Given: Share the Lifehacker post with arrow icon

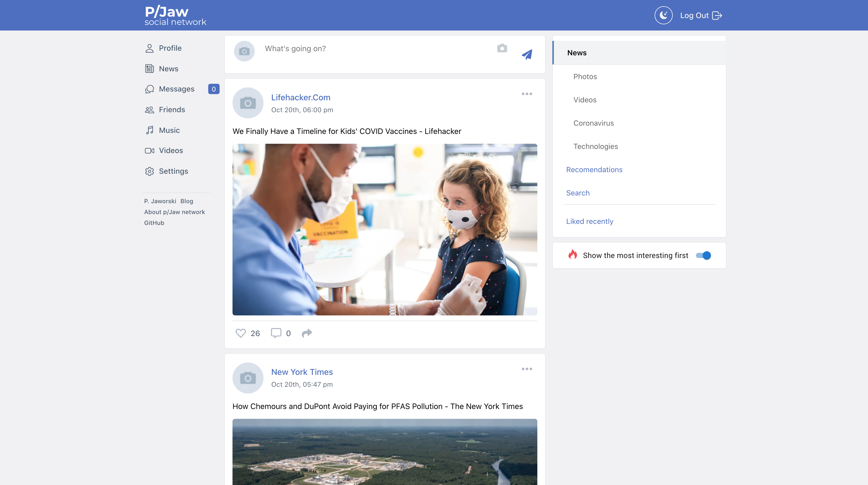Looking at the screenshot, I should pyautogui.click(x=307, y=333).
